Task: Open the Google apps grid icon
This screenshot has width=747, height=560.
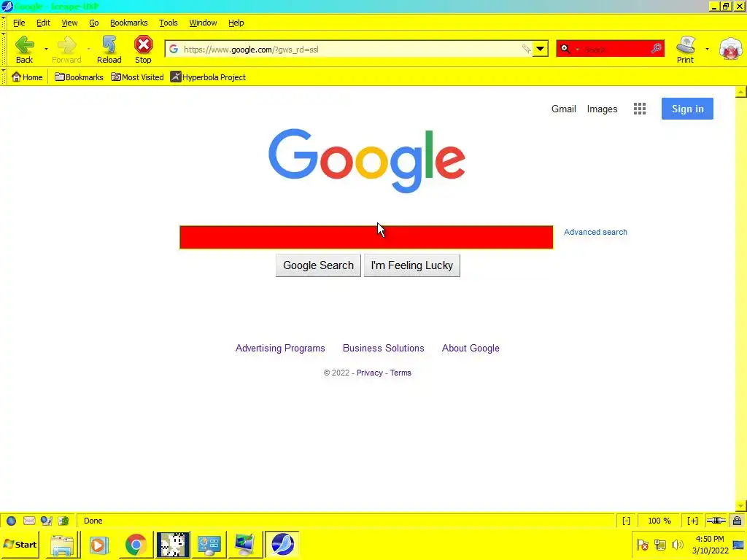Action: tap(640, 109)
